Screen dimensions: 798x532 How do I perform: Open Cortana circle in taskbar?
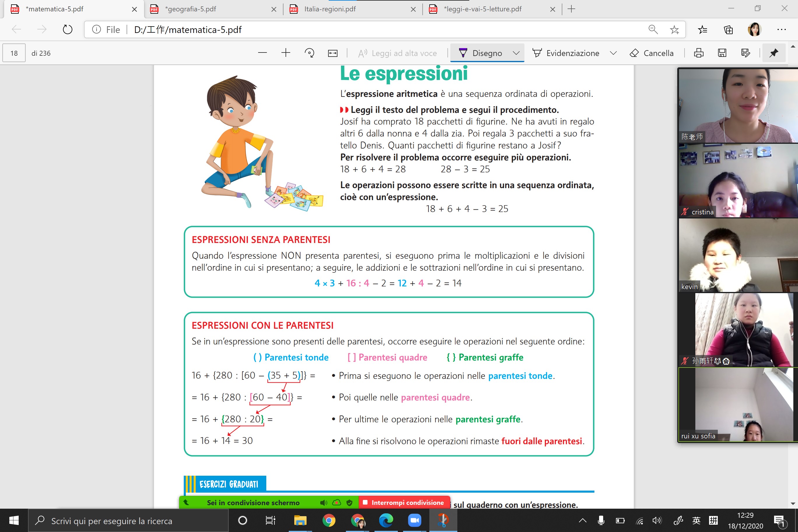243,520
